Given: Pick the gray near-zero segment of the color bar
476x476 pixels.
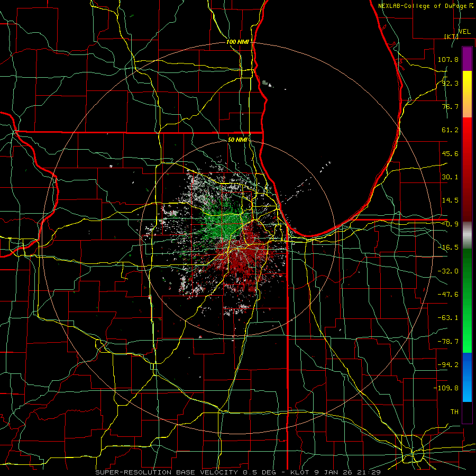Looking at the screenshot, I should pos(467,235).
